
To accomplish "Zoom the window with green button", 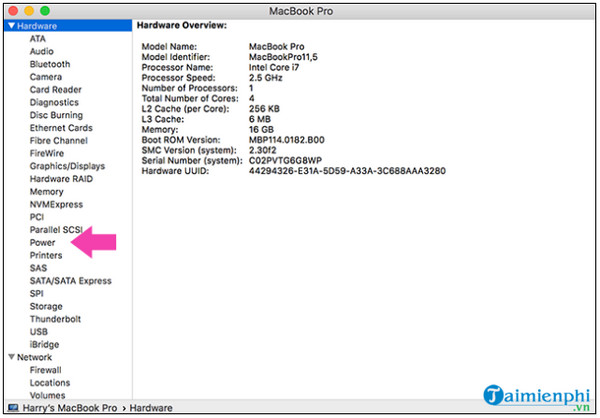I will click(45, 11).
